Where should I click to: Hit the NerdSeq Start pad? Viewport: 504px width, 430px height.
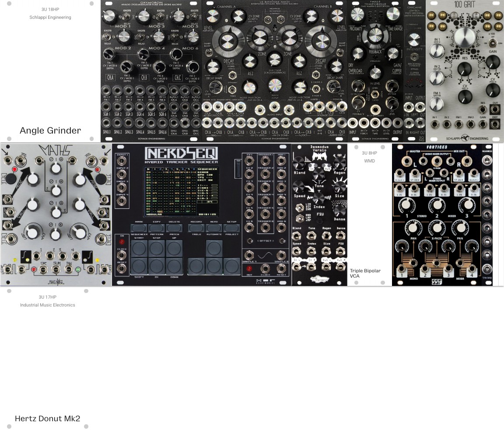click(139, 248)
